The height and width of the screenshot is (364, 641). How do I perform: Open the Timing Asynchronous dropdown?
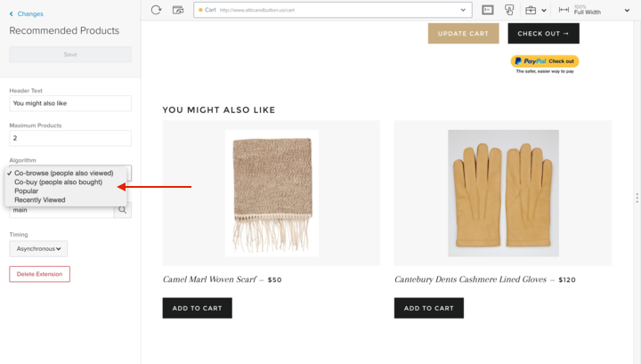pos(38,249)
